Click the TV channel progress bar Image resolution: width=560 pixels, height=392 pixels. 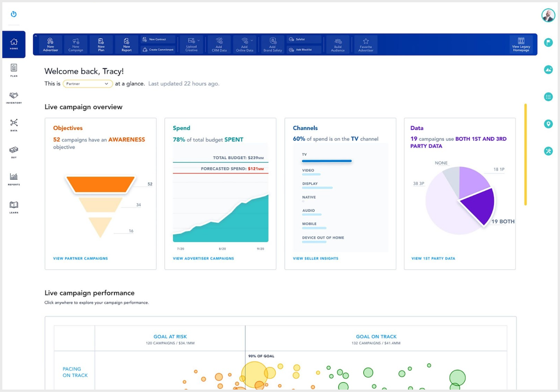tap(327, 161)
